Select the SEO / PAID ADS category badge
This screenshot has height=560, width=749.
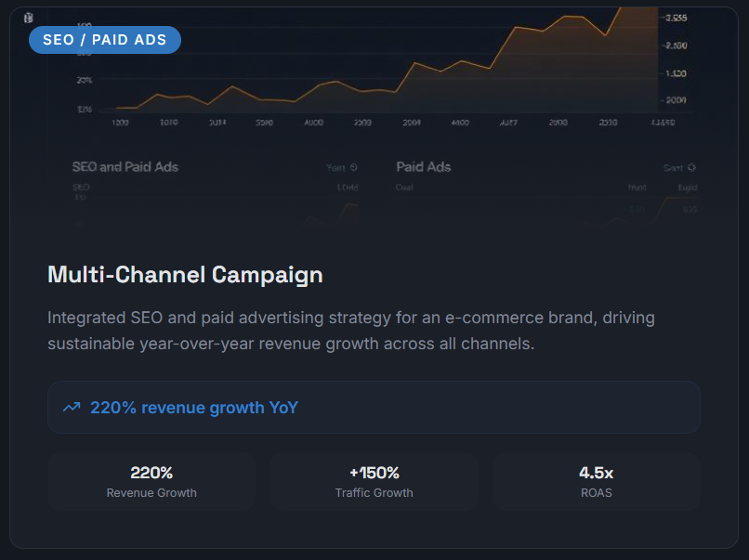click(x=105, y=40)
